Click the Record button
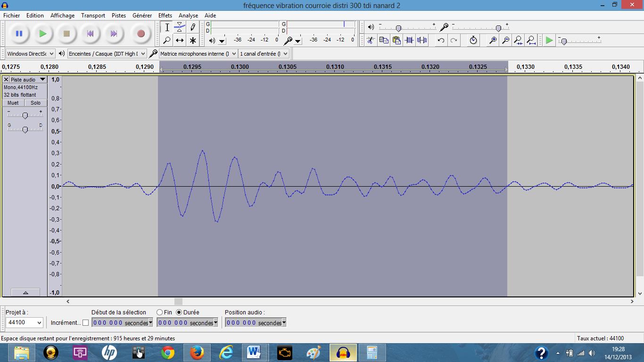 click(x=140, y=33)
